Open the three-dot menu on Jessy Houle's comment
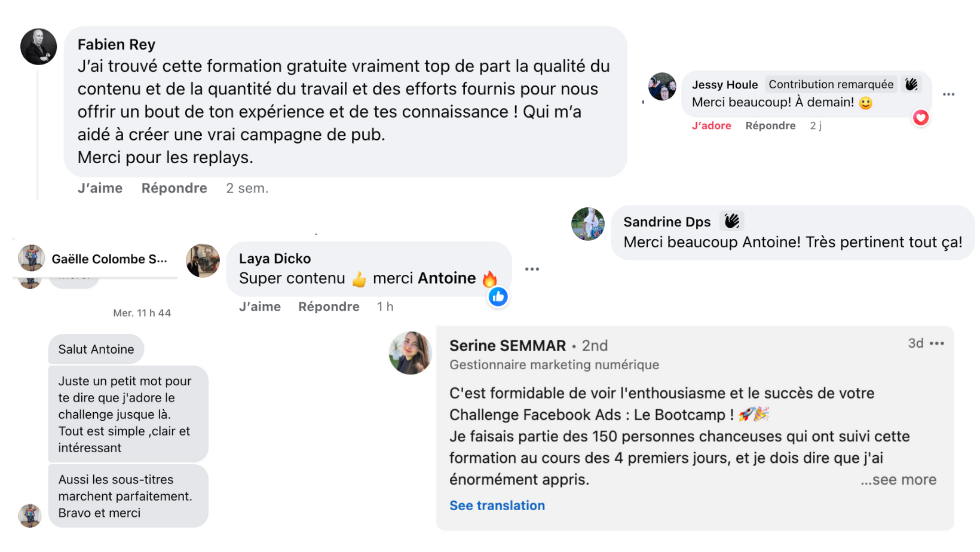Screen dimensions: 980x552 click(948, 94)
